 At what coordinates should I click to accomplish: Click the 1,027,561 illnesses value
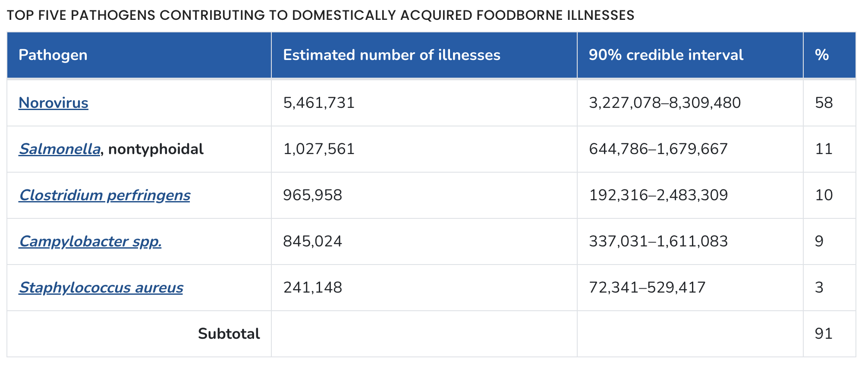[319, 149]
